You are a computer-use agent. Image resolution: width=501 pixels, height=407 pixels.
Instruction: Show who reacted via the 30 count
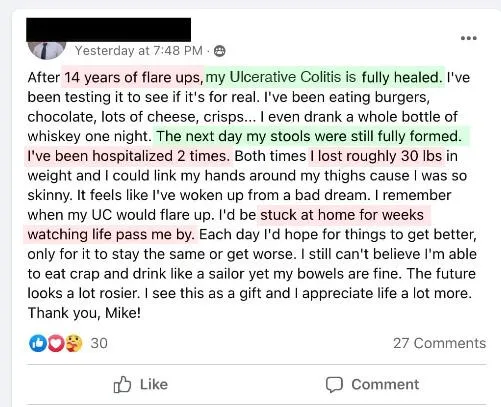click(x=99, y=343)
